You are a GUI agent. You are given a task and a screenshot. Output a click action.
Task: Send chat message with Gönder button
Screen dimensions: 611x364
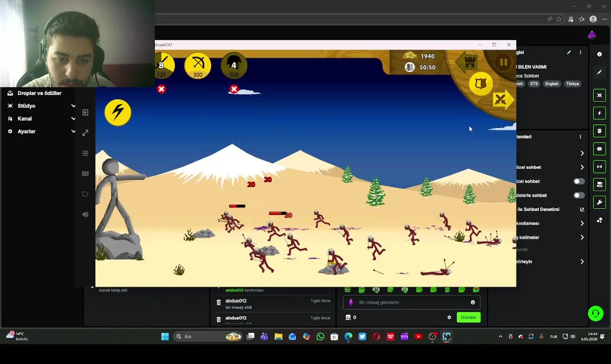468,317
